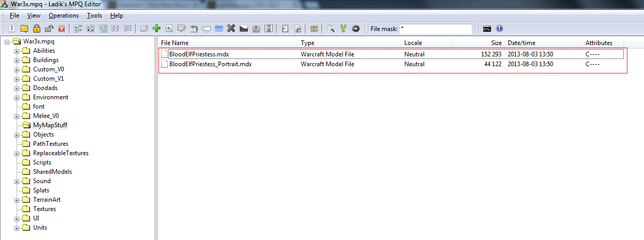Screen dimensions: 644x240
Task: Select the font folder in tree
Action: click(39, 107)
